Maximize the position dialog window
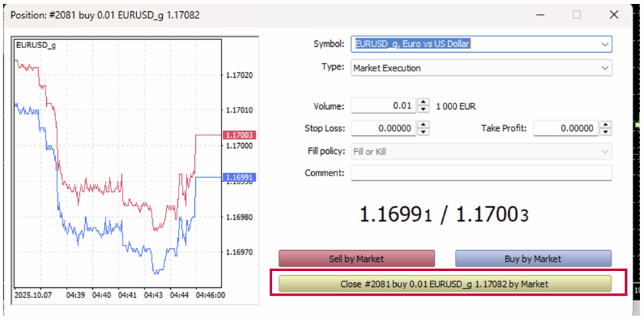Image resolution: width=644 pixels, height=320 pixels. (577, 15)
